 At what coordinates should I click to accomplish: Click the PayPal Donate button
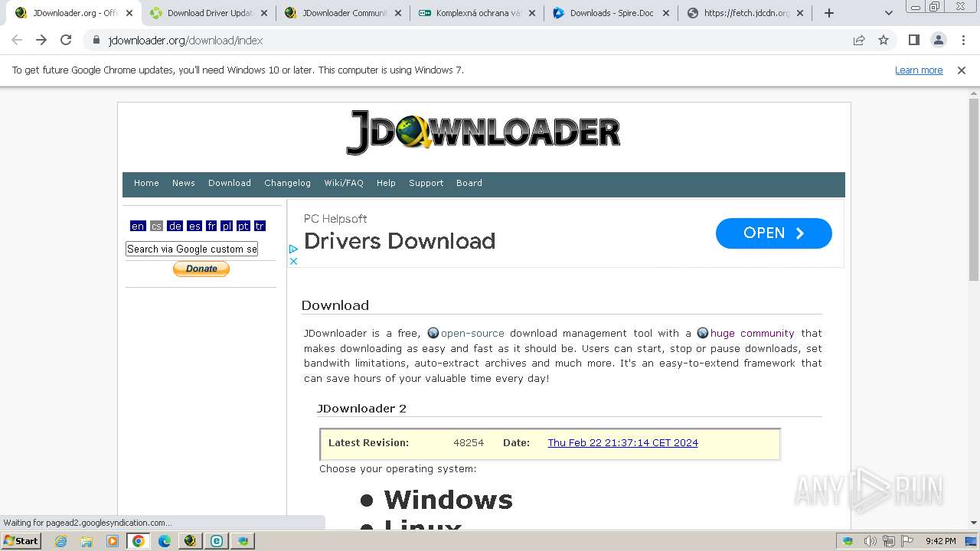pos(201,269)
